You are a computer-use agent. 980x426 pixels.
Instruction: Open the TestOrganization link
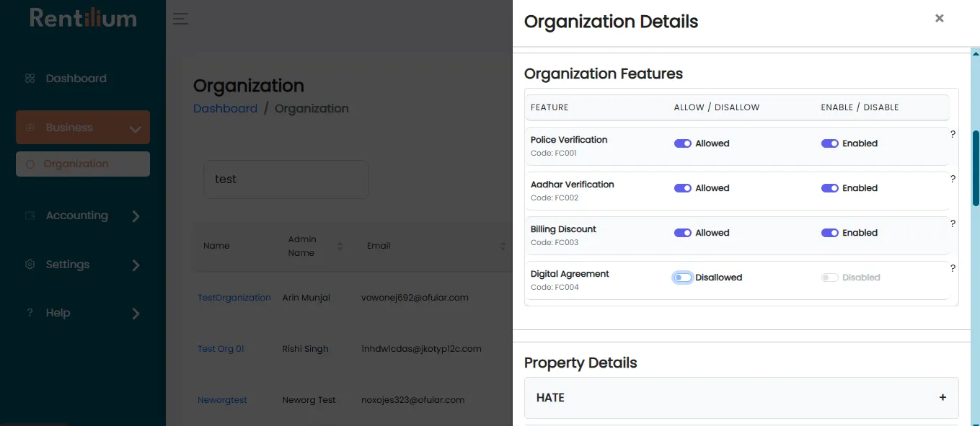(x=234, y=298)
